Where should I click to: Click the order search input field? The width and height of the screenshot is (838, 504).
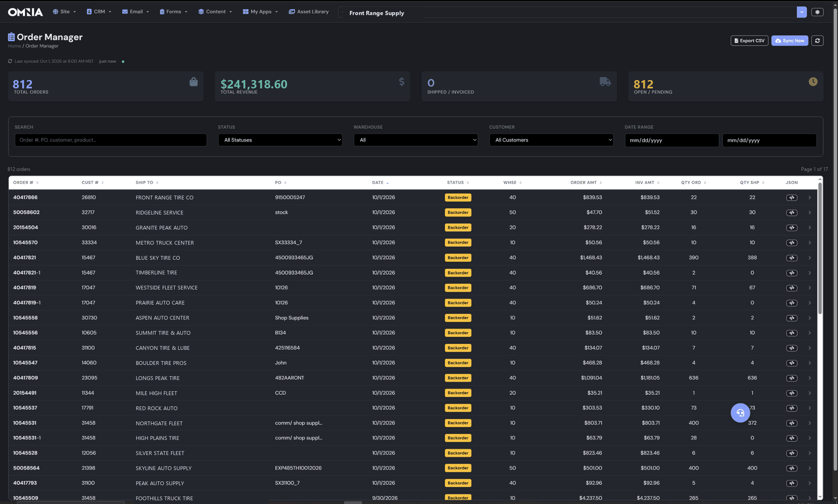[x=111, y=140]
